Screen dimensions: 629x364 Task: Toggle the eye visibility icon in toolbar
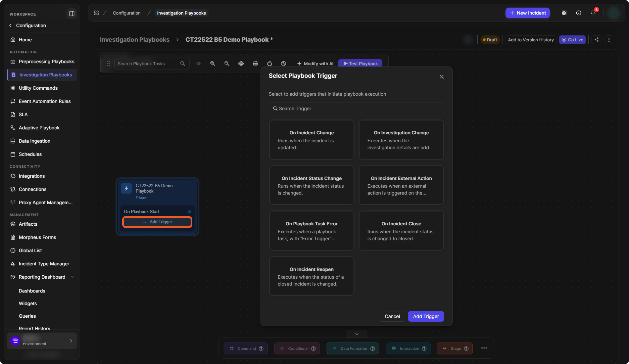(x=199, y=64)
